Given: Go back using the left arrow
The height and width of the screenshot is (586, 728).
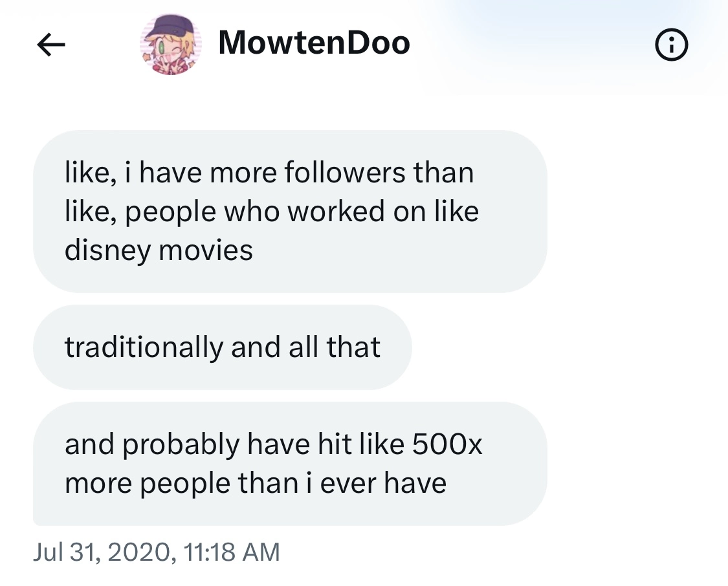Looking at the screenshot, I should pyautogui.click(x=50, y=45).
